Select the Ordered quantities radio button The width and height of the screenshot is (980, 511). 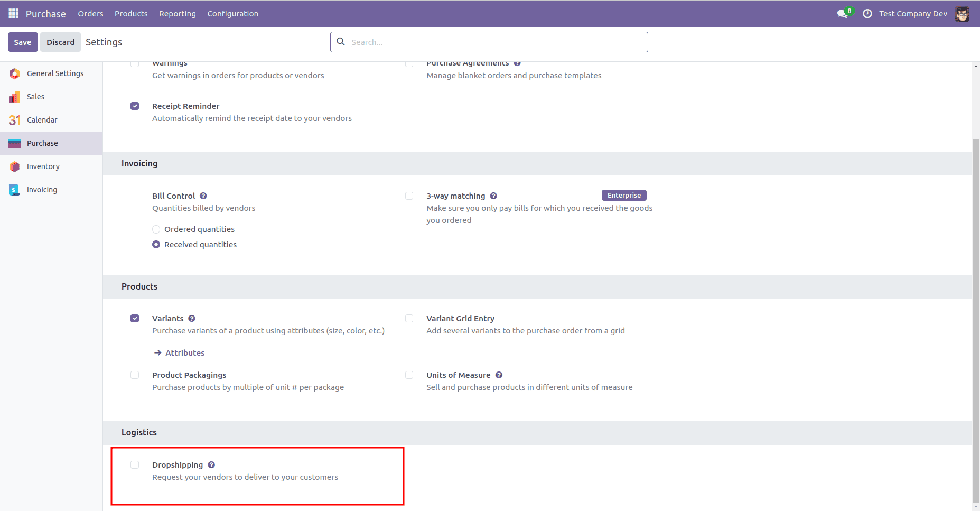point(156,229)
